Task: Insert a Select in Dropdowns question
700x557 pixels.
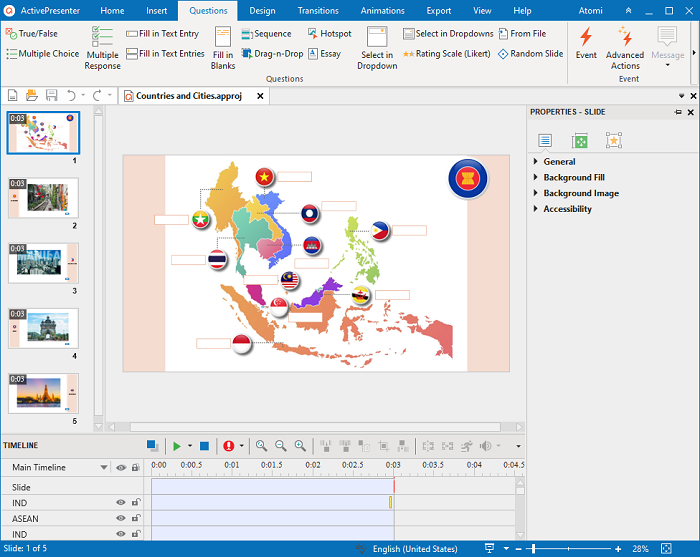Action: 448,33
